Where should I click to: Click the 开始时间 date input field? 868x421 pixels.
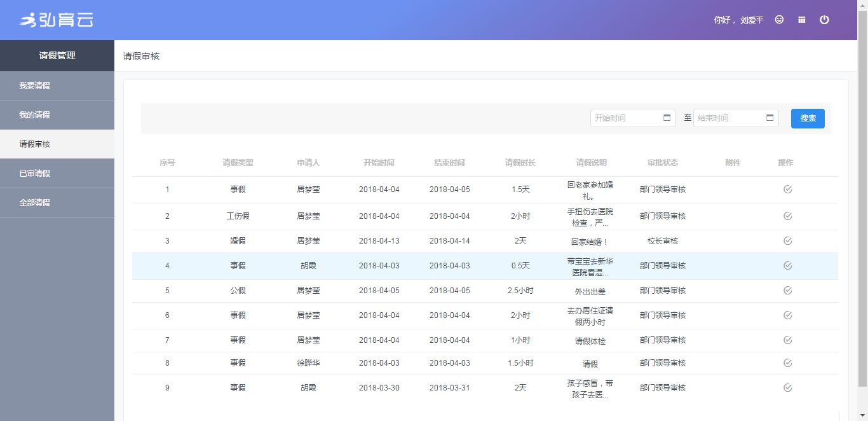tap(626, 118)
